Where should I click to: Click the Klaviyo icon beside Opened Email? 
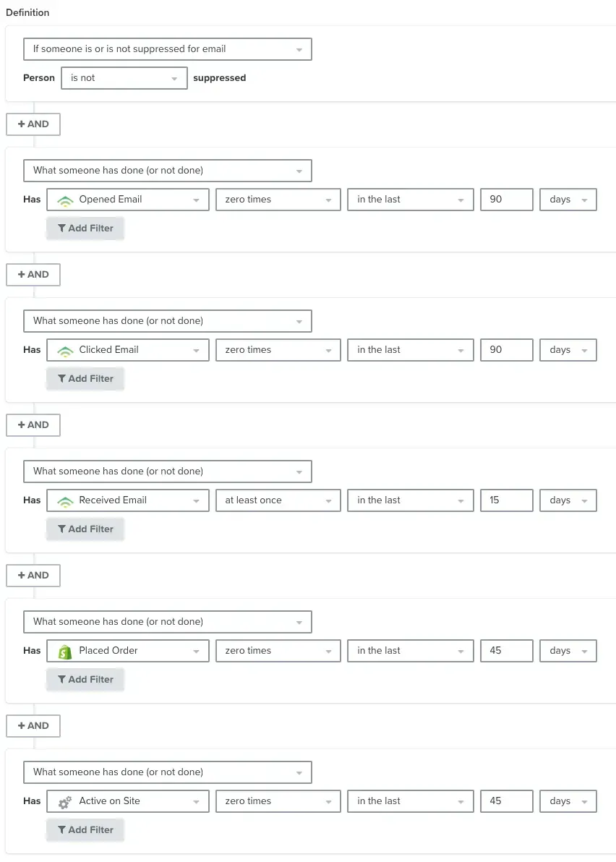tap(65, 200)
